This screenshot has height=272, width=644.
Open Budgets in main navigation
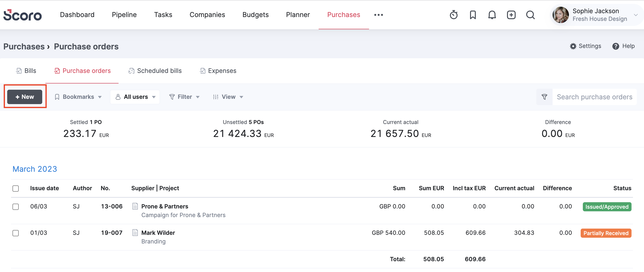256,15
